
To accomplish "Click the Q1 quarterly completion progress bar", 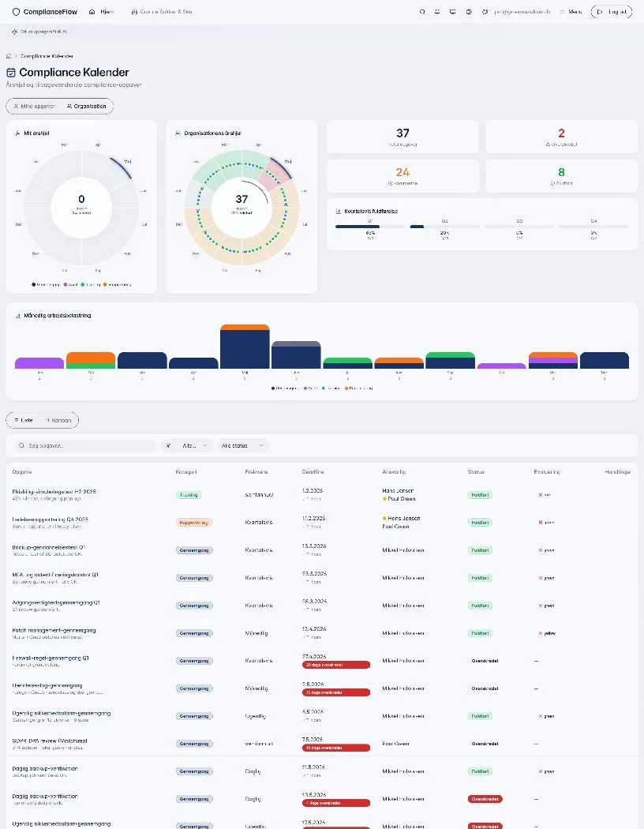I will click(370, 227).
